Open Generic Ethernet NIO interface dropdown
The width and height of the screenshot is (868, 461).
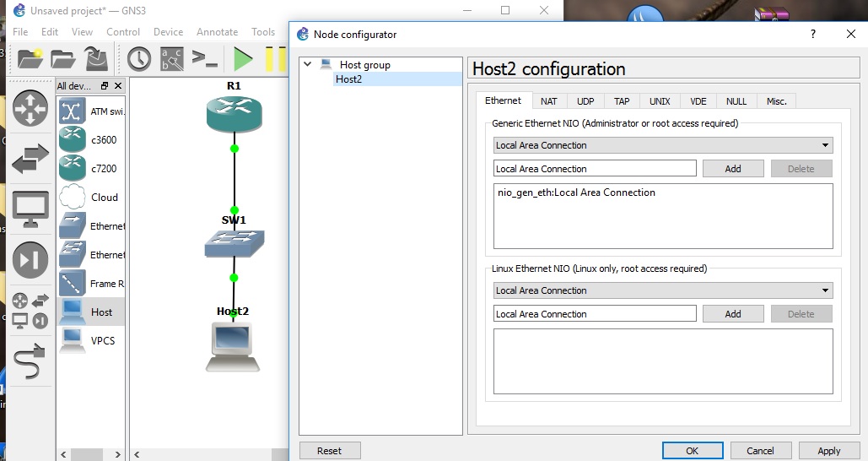tap(663, 145)
